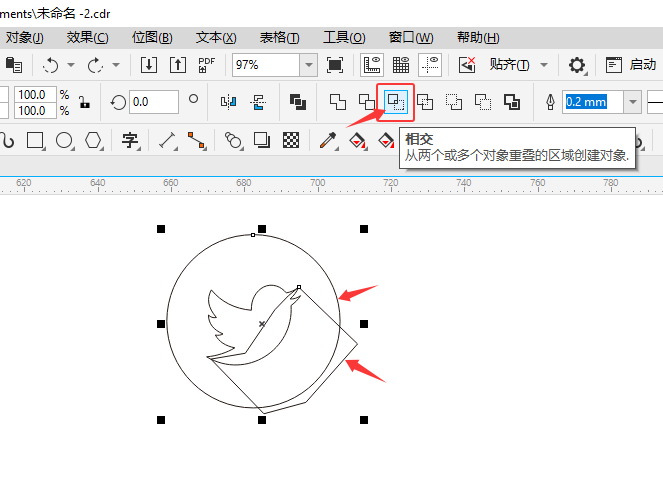Open the 文本(X) menu

[x=216, y=38]
